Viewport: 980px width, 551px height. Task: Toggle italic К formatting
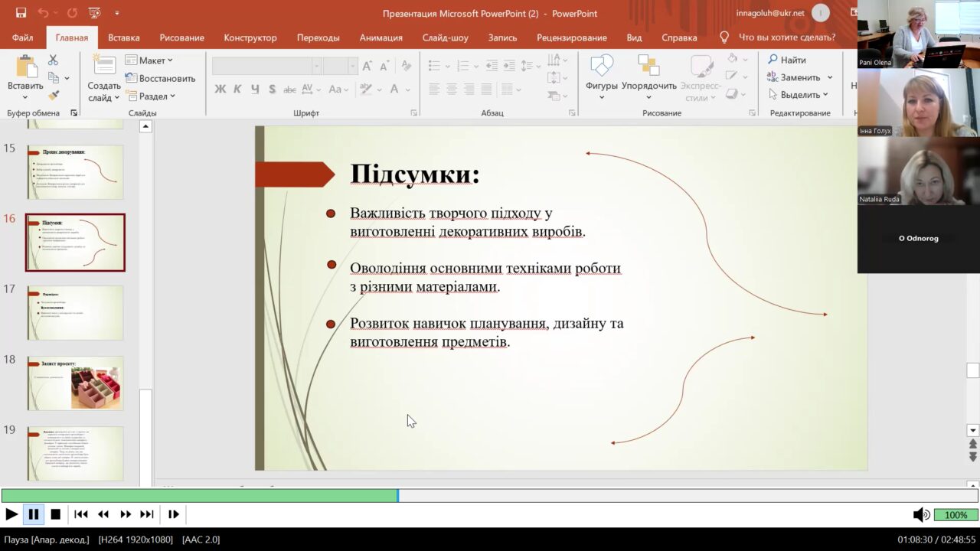[x=237, y=90]
